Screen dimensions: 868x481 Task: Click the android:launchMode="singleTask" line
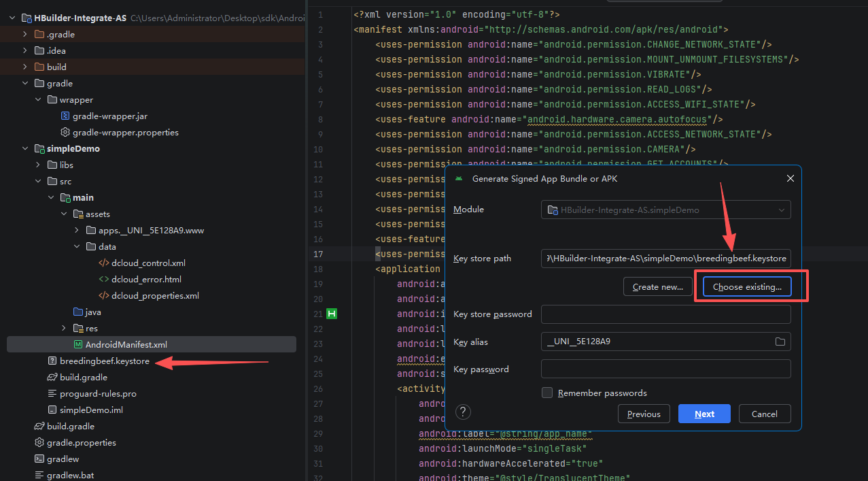(502, 448)
